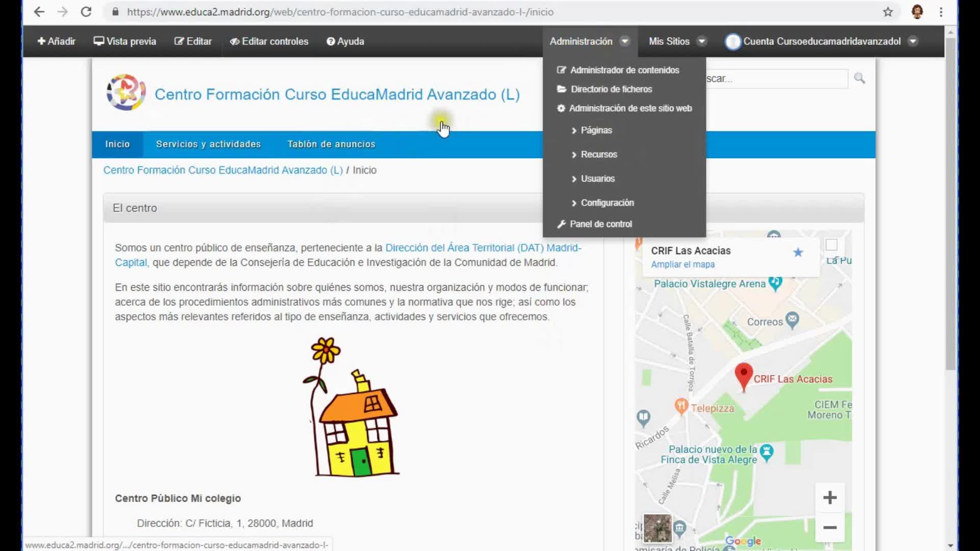Viewport: 980px width, 551px height.
Task: Toggle the map checkbox control
Action: pos(831,245)
